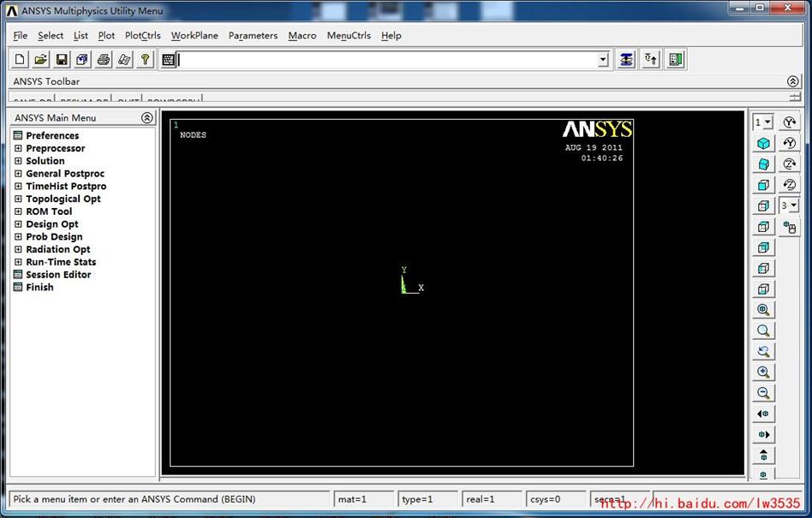Open the PlotCtrls menu

pyautogui.click(x=143, y=35)
